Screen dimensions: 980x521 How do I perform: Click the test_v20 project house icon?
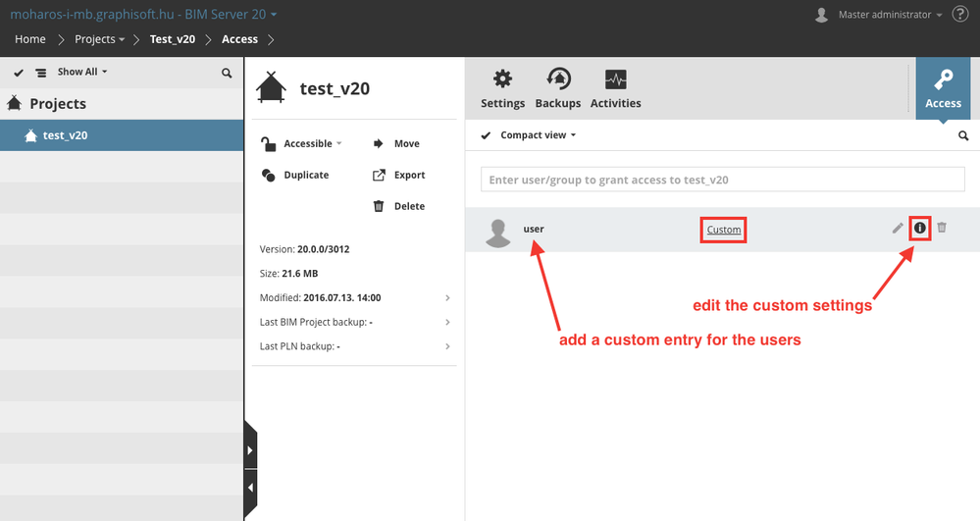(271, 87)
